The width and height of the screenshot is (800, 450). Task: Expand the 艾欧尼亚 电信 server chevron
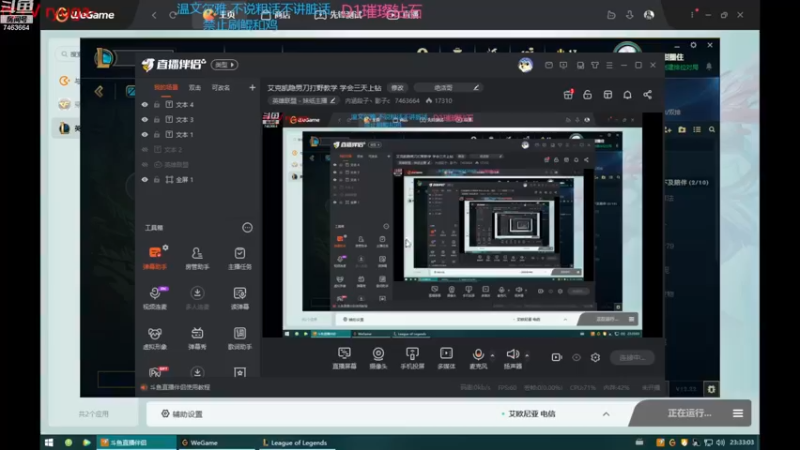coord(606,414)
